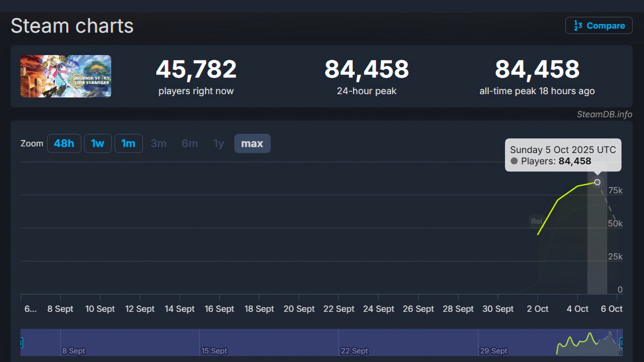Open the SteamDB.info credit link
644x362 pixels.
coord(604,114)
